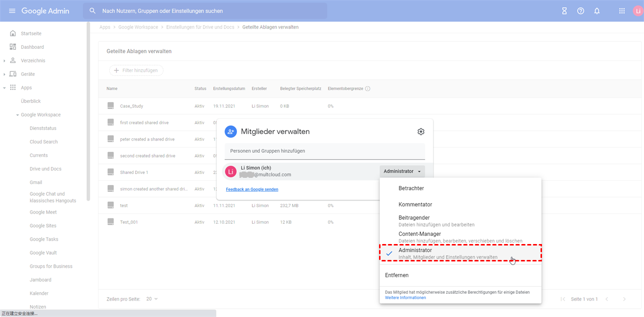Click Feedback an Google senden link

coord(252,189)
